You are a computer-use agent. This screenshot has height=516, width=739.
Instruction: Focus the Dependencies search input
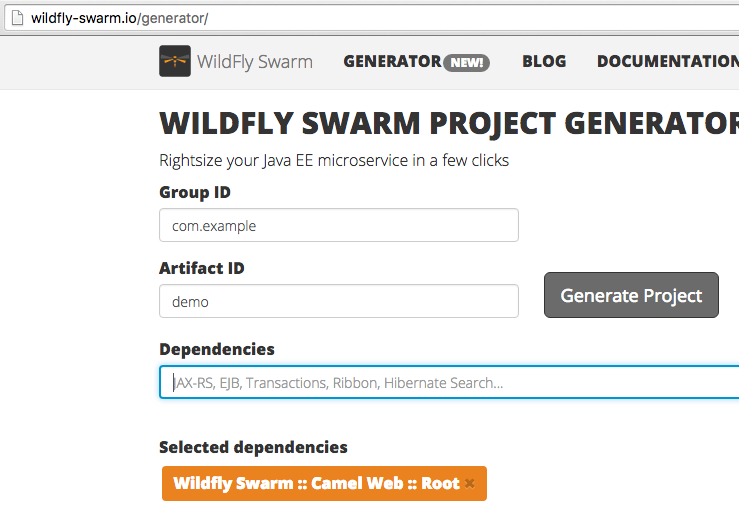tap(449, 382)
